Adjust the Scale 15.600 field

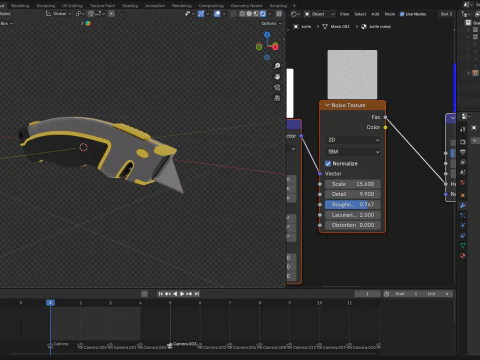click(353, 184)
